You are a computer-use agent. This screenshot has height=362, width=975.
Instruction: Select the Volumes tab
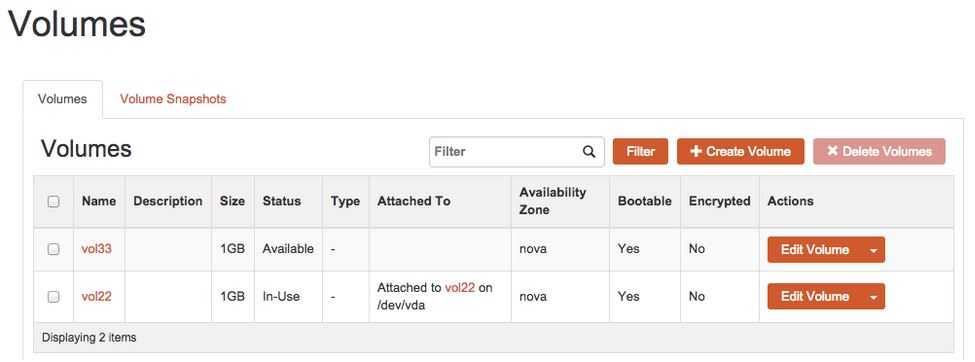tap(62, 99)
